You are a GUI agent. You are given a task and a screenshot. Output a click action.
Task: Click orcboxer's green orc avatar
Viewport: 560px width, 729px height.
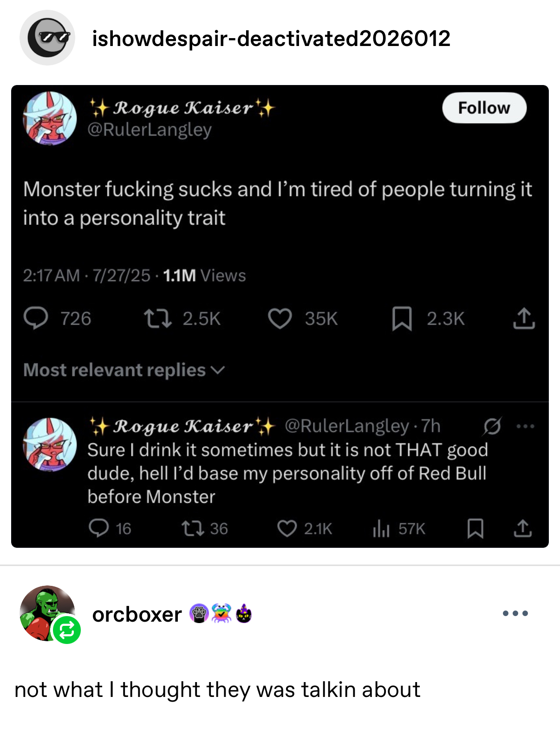pyautogui.click(x=46, y=612)
